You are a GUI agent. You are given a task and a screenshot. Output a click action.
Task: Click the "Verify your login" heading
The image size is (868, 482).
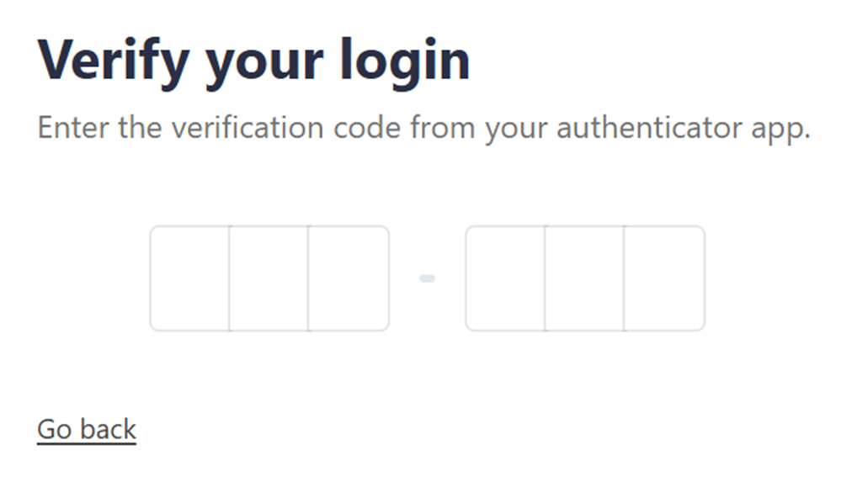253,61
